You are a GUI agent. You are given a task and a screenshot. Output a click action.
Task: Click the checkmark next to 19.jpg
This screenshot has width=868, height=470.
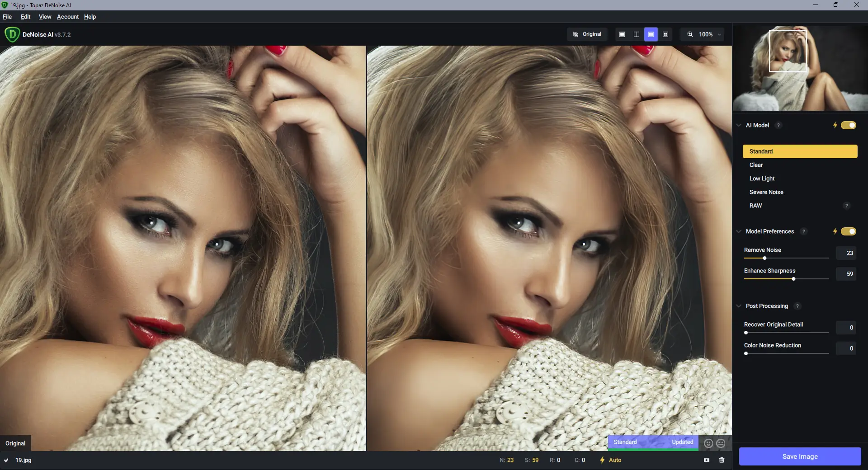6,460
